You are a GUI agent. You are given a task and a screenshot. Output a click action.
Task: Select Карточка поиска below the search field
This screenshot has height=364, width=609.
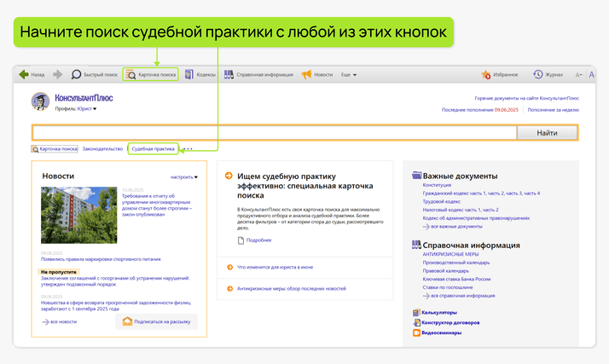tap(55, 148)
